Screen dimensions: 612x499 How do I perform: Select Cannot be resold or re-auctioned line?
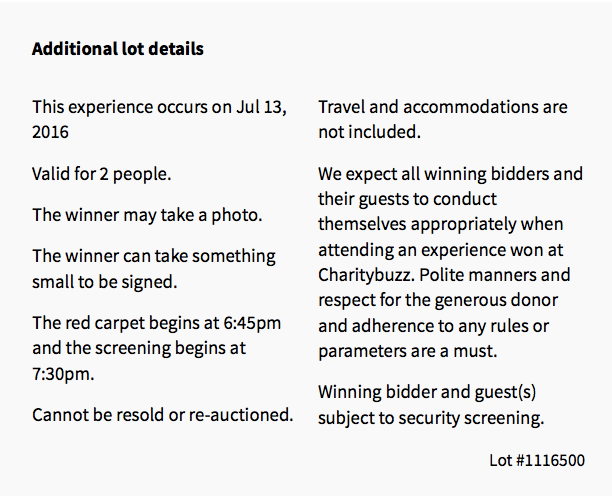[x=163, y=415]
